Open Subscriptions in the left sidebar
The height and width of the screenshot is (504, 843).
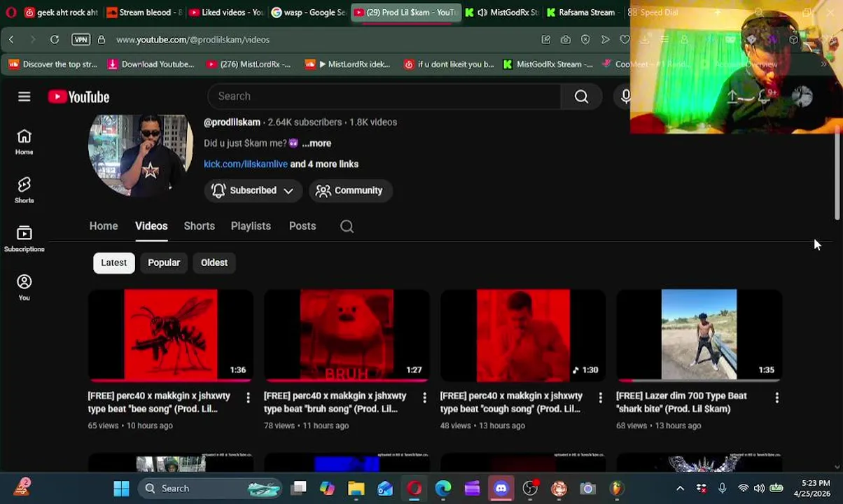pos(25,239)
